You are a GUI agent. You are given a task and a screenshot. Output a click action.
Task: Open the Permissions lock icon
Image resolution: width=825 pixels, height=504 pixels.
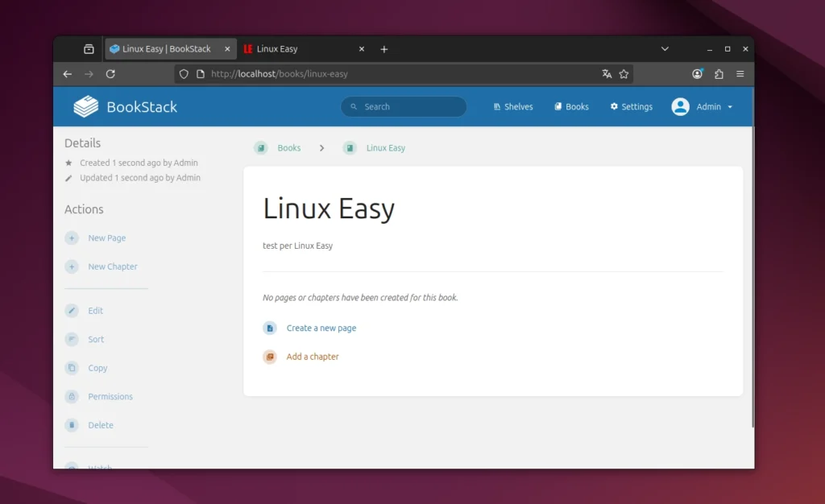tap(72, 396)
